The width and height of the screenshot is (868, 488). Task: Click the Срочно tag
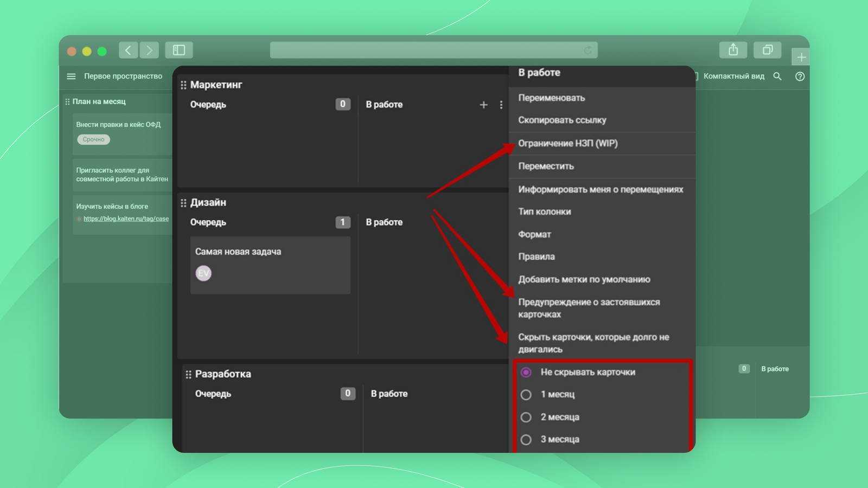pyautogui.click(x=93, y=139)
